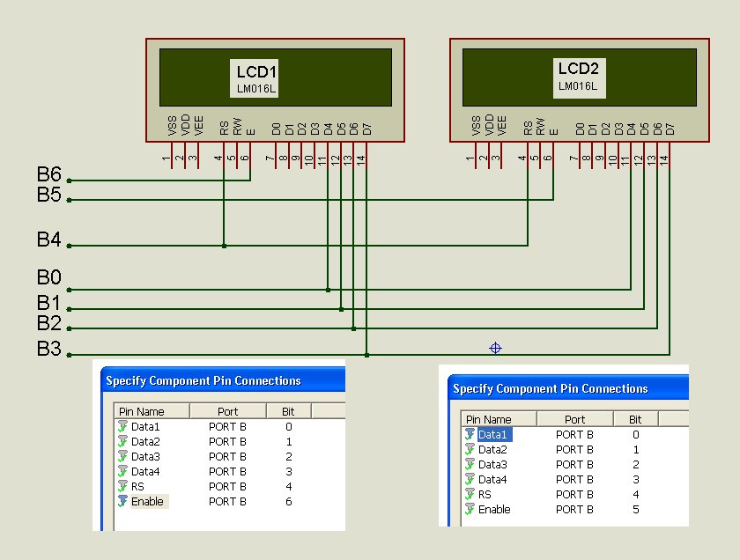
Task: Select Data2 name in left dialog
Action: click(x=145, y=442)
